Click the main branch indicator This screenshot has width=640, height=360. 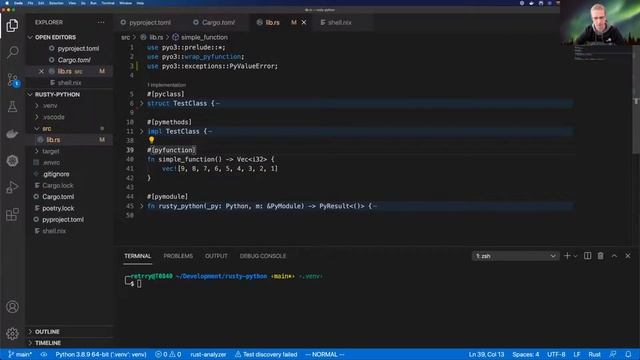coord(20,354)
